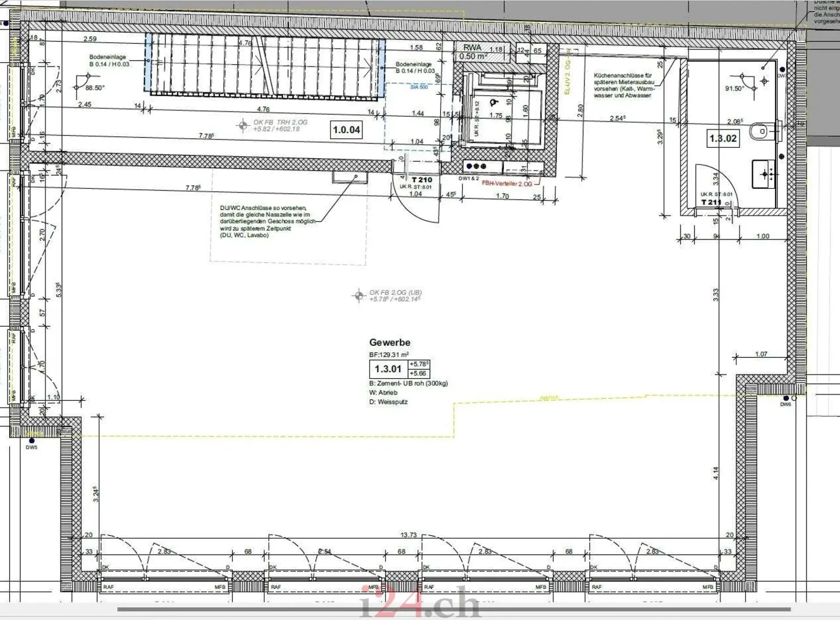
Task: Click the T 210 door label
Action: (422, 180)
